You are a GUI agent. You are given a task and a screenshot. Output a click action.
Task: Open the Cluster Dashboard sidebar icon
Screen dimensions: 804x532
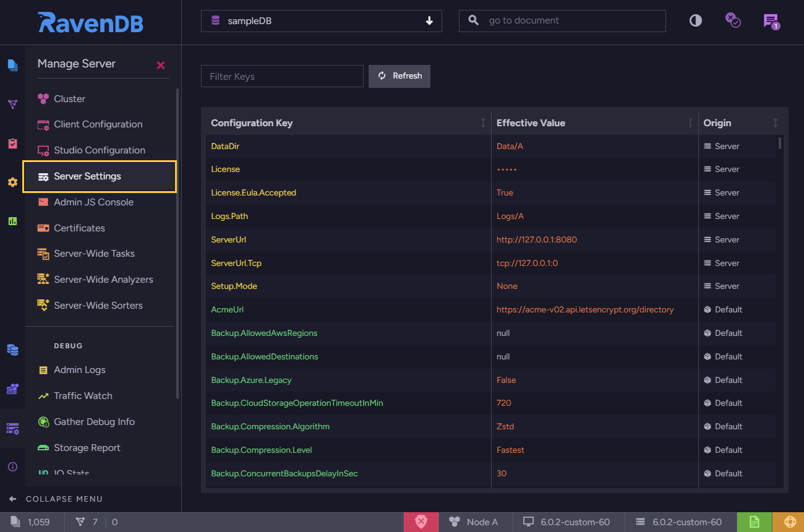(x=12, y=389)
